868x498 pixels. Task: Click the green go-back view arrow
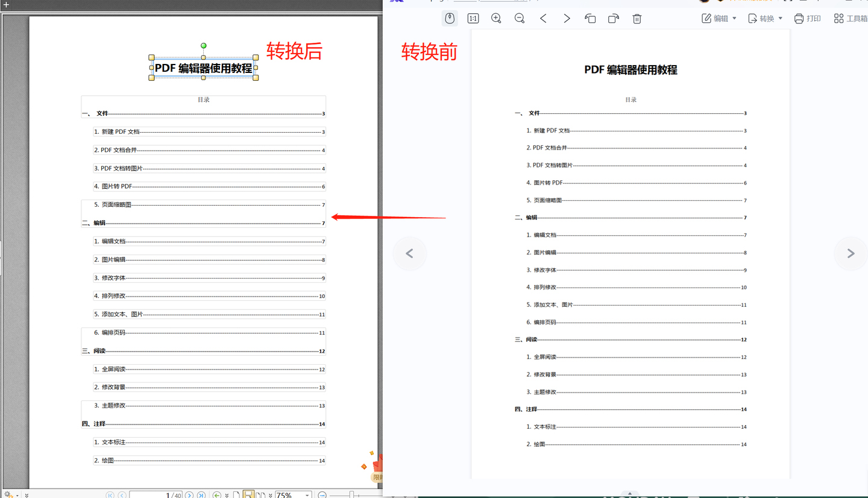point(217,496)
